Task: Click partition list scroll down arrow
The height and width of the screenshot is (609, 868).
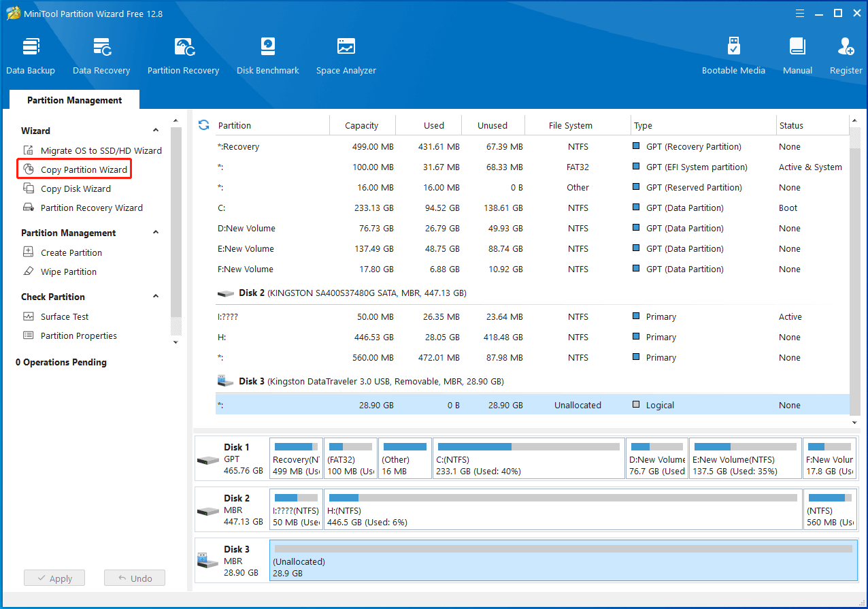Action: (855, 423)
